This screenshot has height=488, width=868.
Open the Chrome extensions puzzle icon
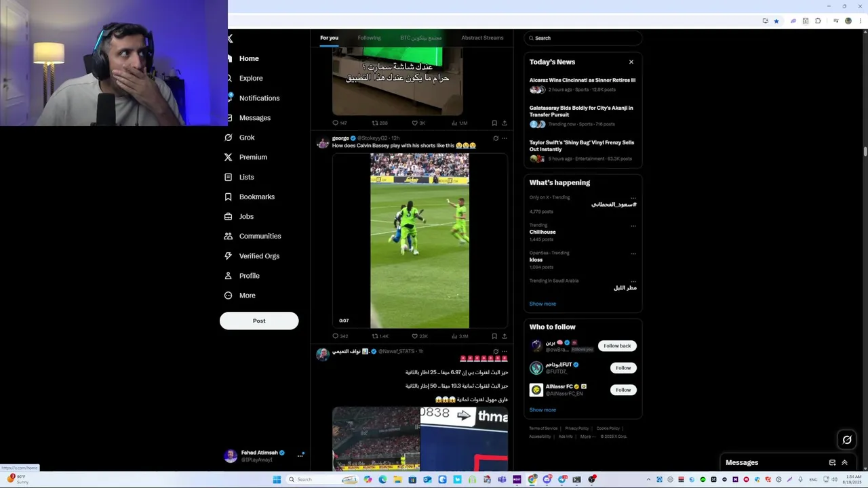click(x=818, y=21)
